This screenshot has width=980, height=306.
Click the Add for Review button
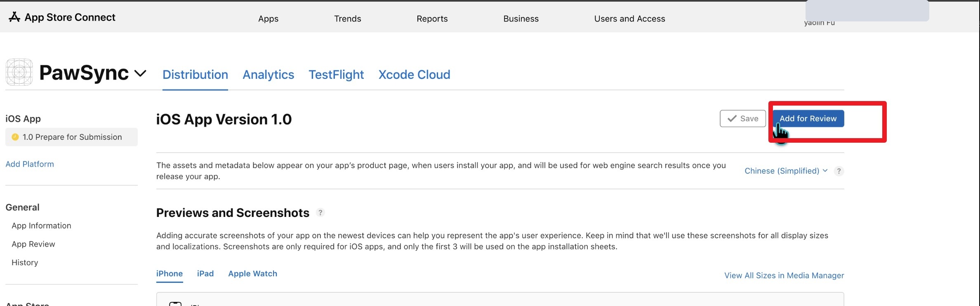tap(808, 119)
